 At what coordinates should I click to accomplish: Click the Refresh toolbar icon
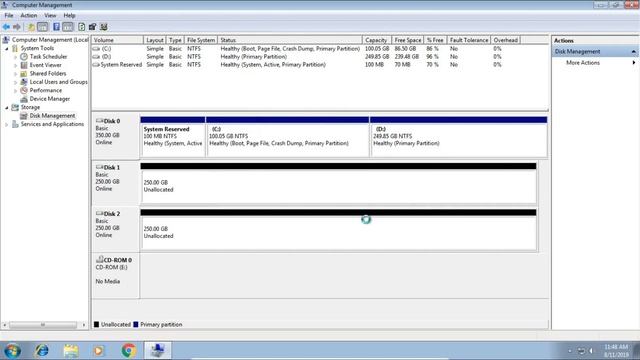(x=82, y=27)
